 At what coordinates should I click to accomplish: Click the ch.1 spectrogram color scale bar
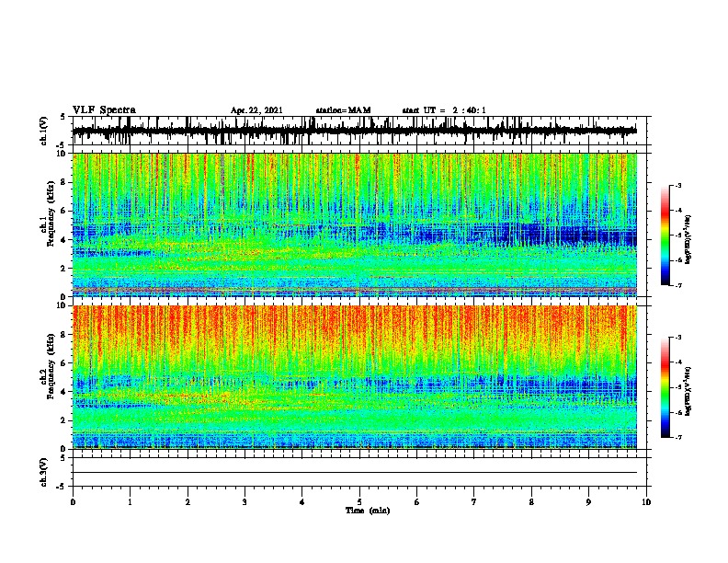click(x=665, y=236)
